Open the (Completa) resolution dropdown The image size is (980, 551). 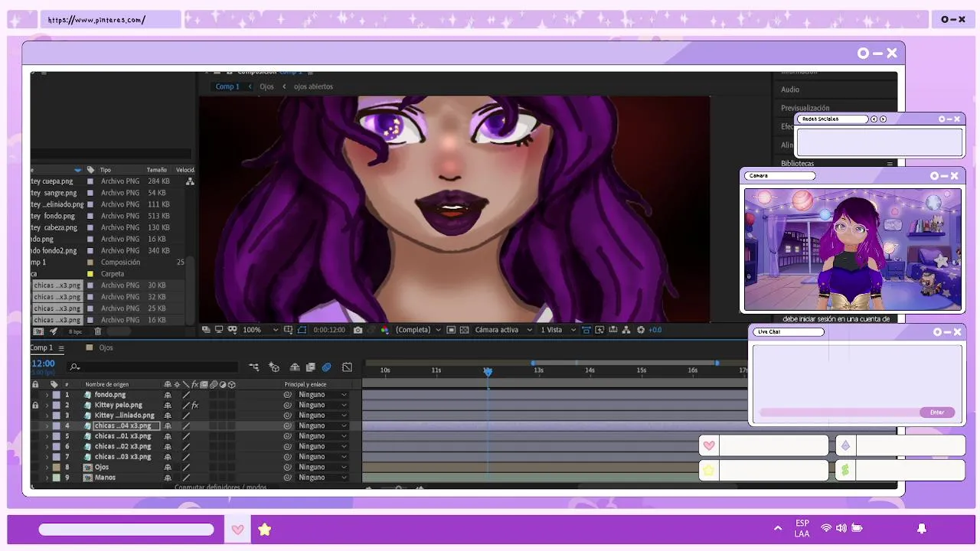418,330
